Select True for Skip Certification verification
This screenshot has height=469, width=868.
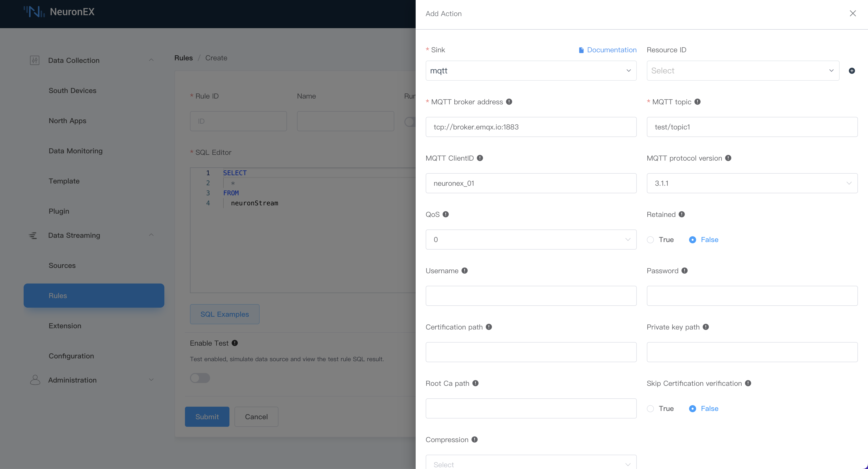click(651, 408)
